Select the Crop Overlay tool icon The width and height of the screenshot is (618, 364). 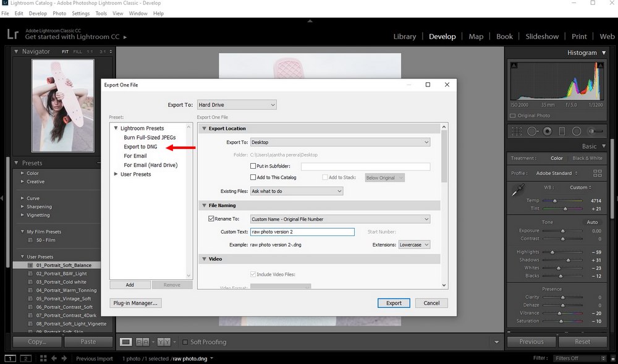(x=517, y=131)
